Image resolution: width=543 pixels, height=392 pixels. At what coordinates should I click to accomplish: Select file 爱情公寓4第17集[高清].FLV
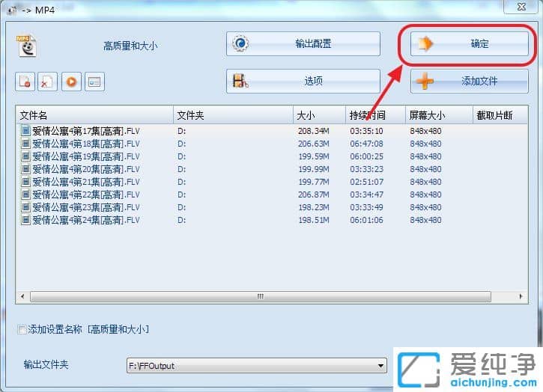click(86, 131)
